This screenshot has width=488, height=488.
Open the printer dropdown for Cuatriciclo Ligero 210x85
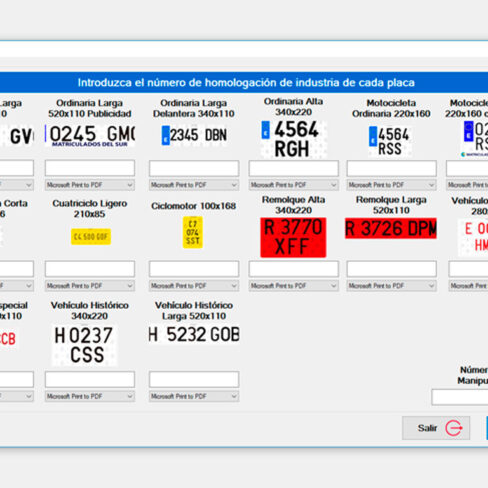(90, 286)
